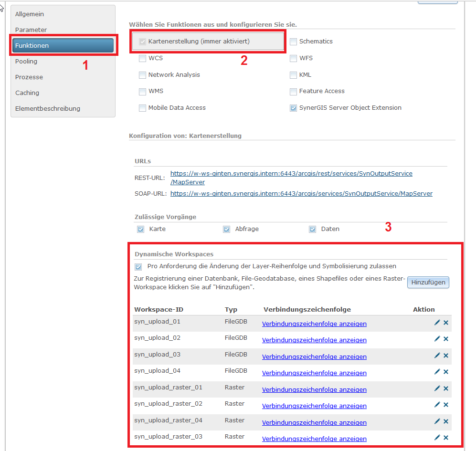This screenshot has height=451, width=476.
Task: Enable the WMS function checkbox
Action: tap(142, 91)
